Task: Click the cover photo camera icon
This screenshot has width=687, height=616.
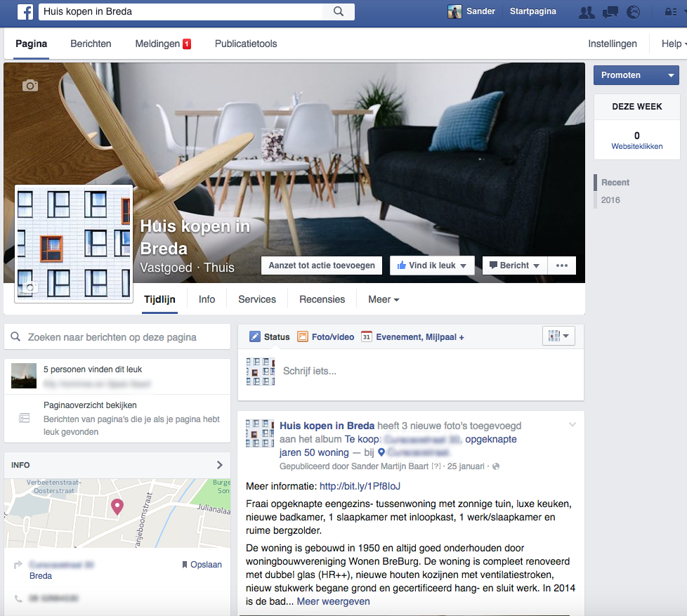Action: tap(30, 85)
